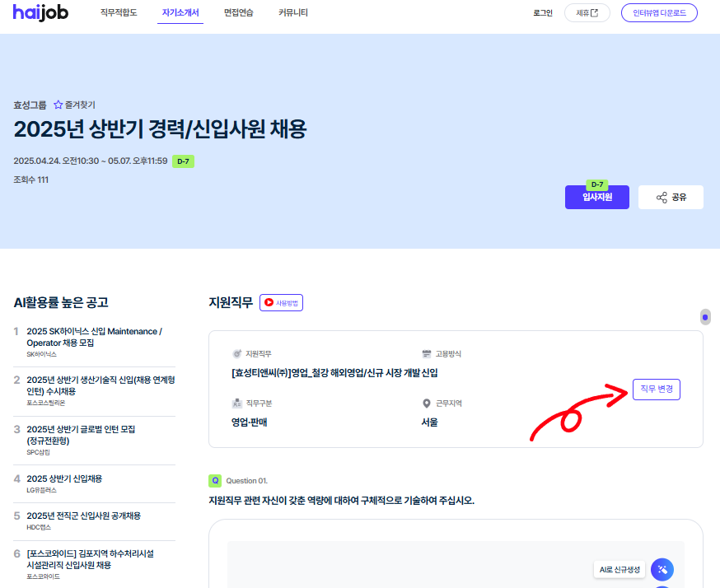Click the 직무 변경 button
Screen dimensions: 720x588
pos(657,390)
